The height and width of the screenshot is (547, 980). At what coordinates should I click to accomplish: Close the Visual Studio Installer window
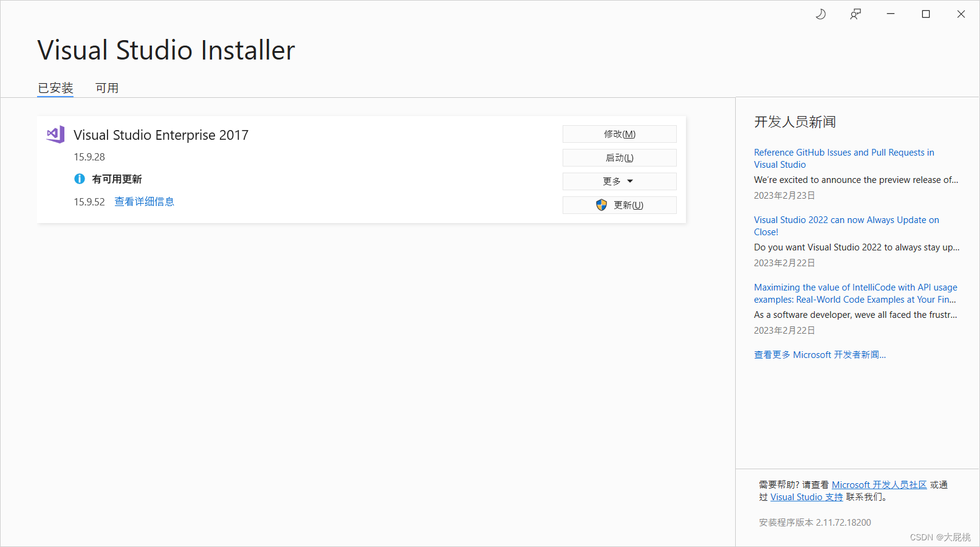click(x=961, y=14)
